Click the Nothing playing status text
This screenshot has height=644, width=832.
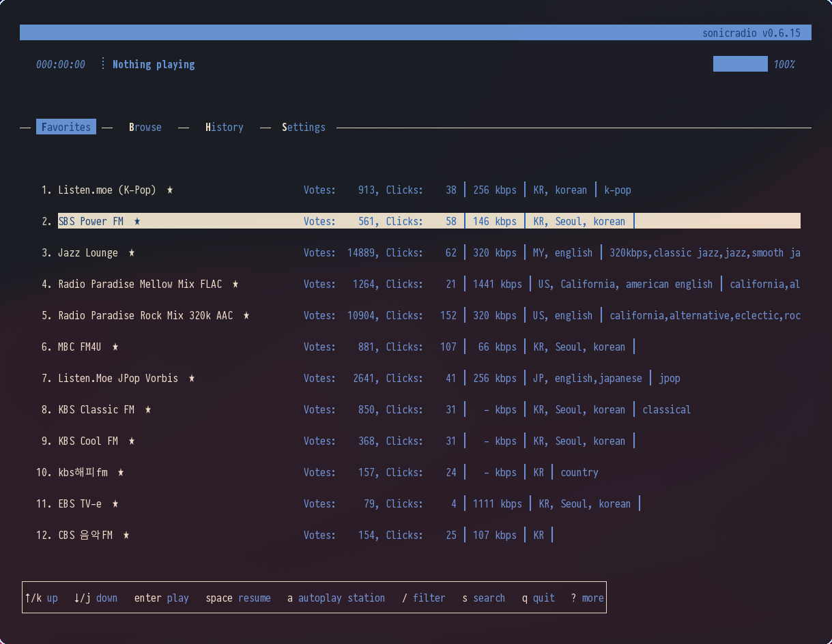[x=154, y=64]
